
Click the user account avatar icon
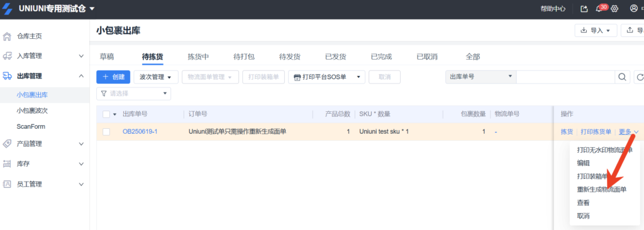[x=634, y=8]
